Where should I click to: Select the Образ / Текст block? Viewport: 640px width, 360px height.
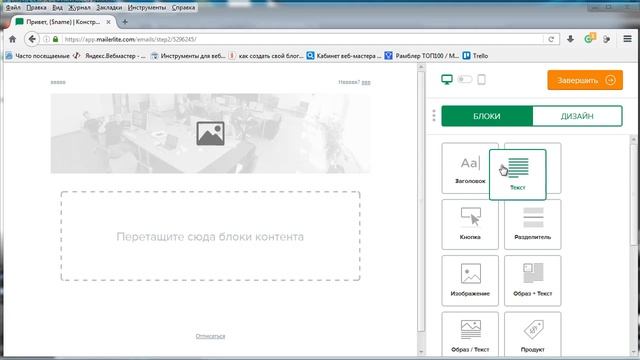pyautogui.click(x=470, y=335)
